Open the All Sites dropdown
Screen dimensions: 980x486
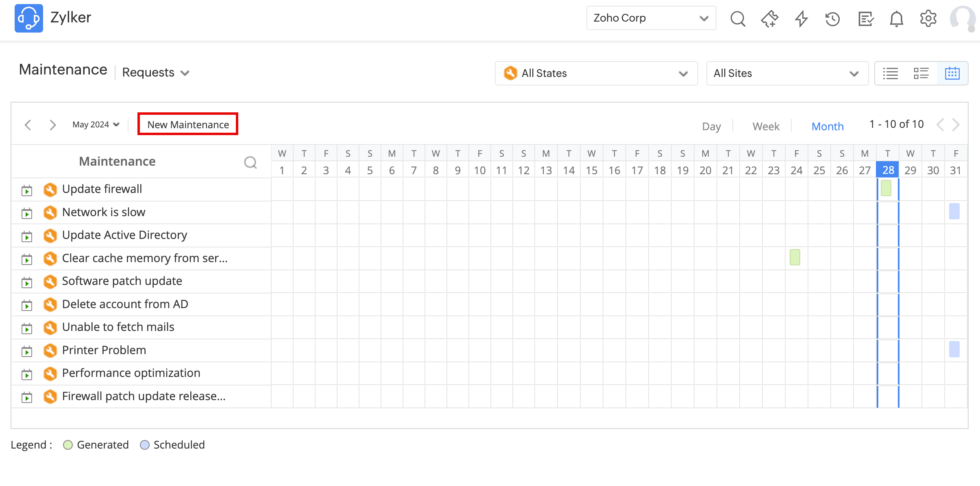tap(787, 73)
